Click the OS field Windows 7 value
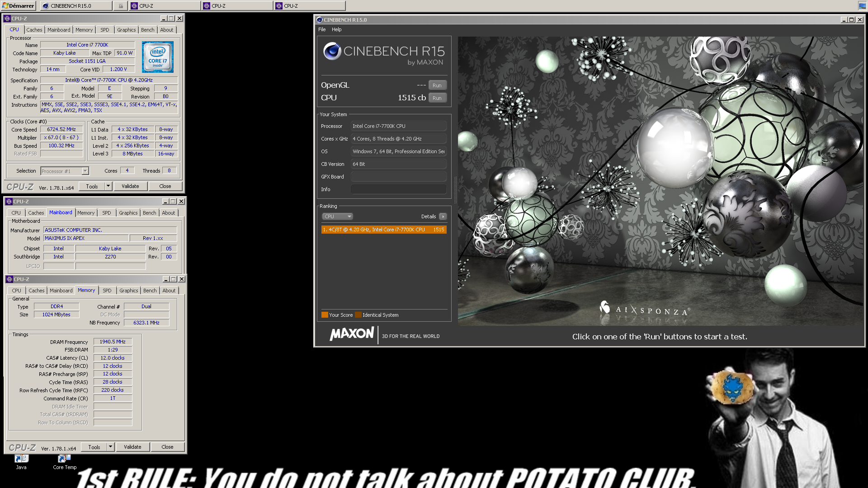868x488 pixels. point(399,151)
